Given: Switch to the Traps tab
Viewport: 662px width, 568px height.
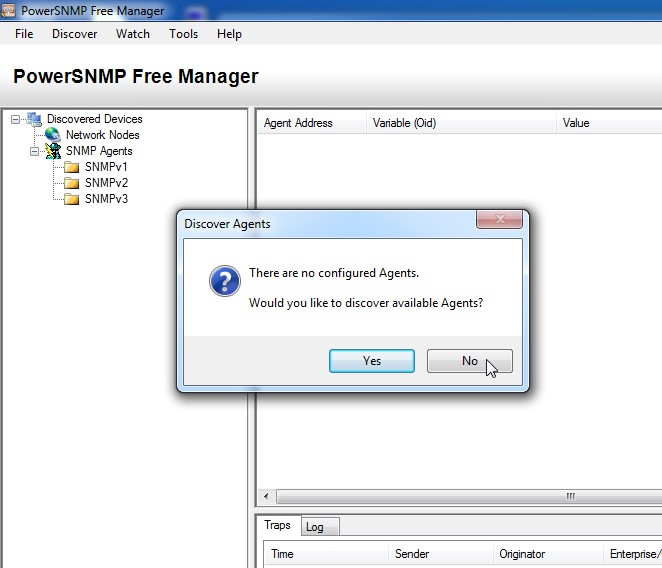Looking at the screenshot, I should click(277, 525).
